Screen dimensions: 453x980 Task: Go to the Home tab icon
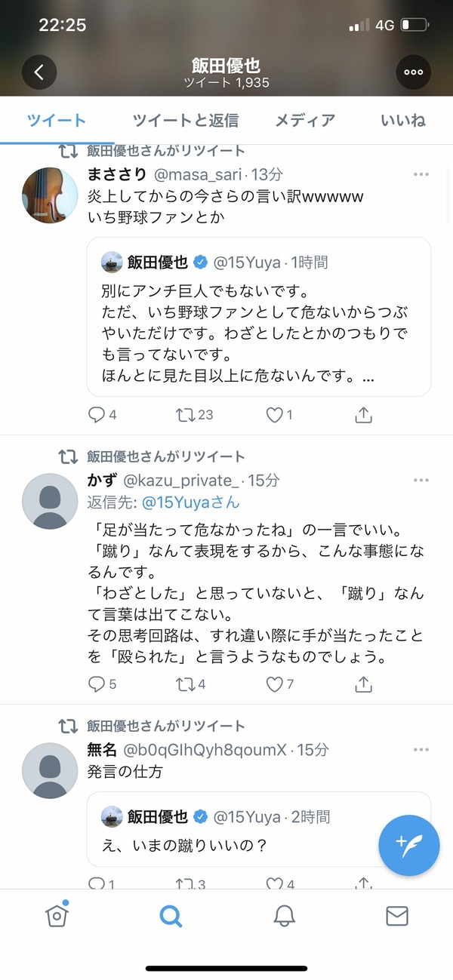pos(57,916)
